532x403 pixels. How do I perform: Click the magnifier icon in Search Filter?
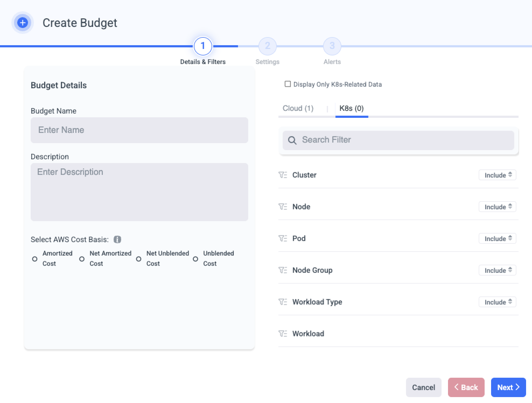point(292,140)
